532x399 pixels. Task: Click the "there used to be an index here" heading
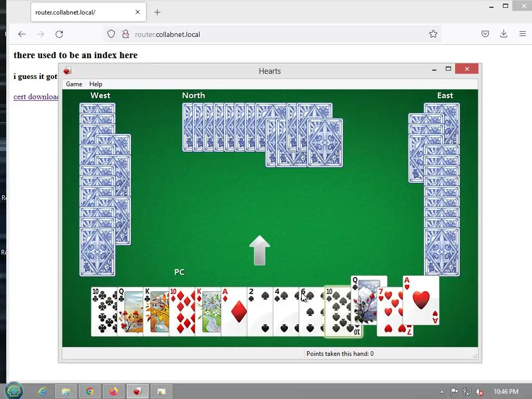coord(76,55)
